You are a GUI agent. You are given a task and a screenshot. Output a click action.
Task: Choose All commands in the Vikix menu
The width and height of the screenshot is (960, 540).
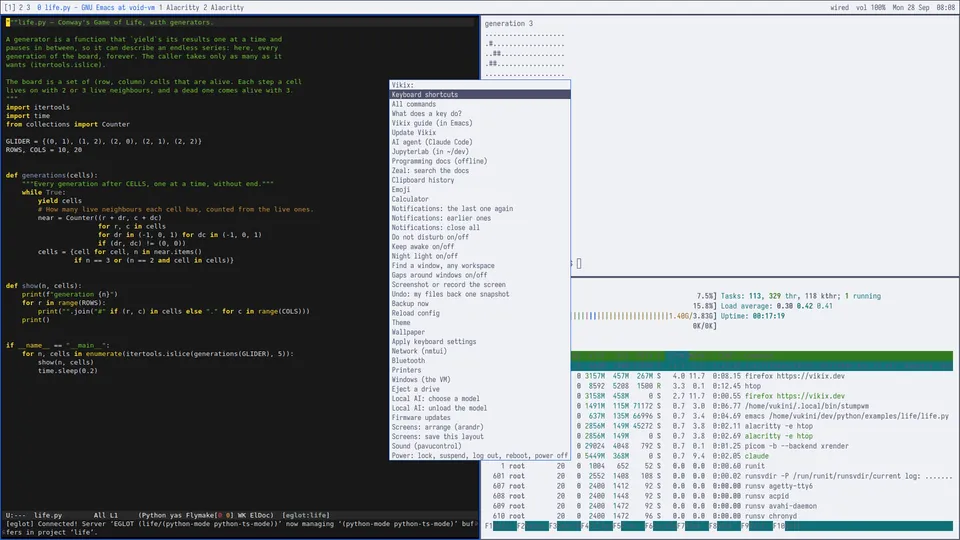[x=480, y=104]
